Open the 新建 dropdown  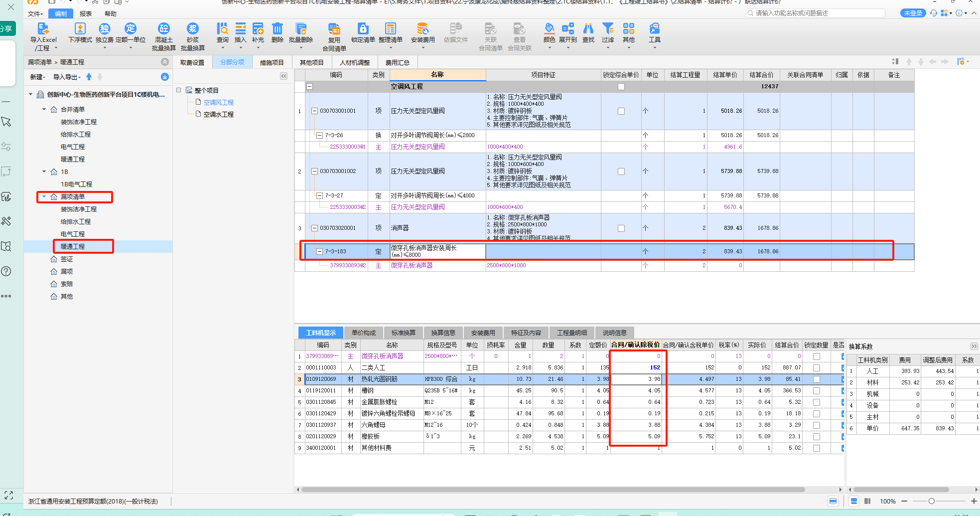pyautogui.click(x=37, y=77)
